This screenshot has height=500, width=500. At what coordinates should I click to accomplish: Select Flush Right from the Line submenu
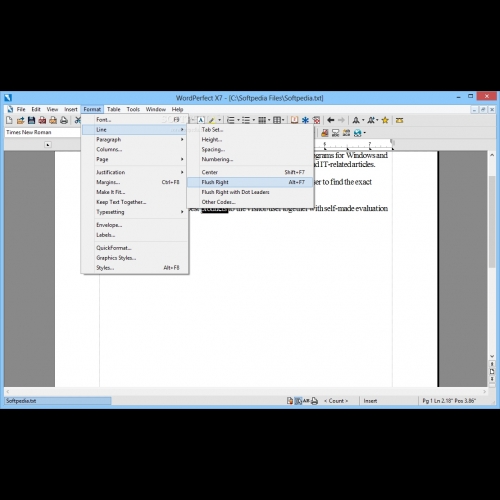250,182
